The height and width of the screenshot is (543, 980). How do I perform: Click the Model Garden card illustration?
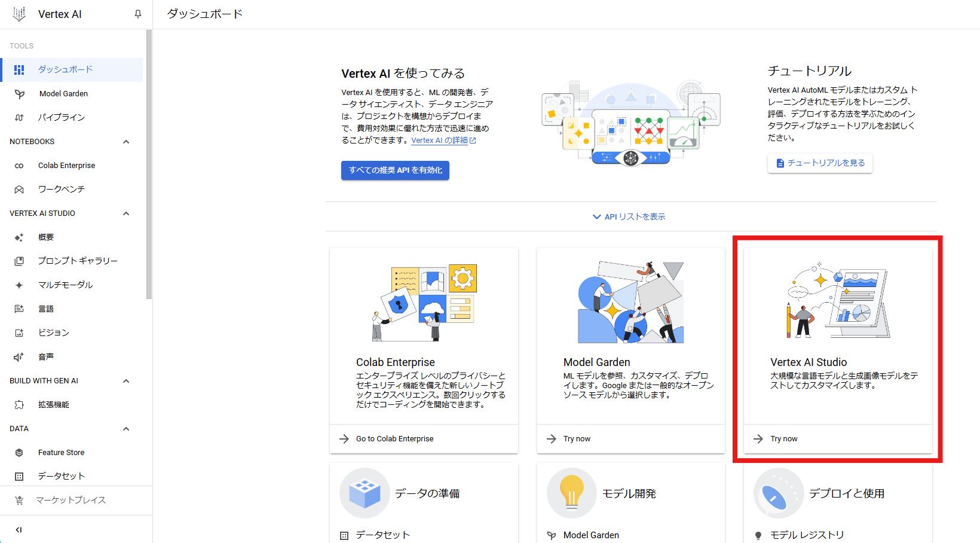[631, 302]
